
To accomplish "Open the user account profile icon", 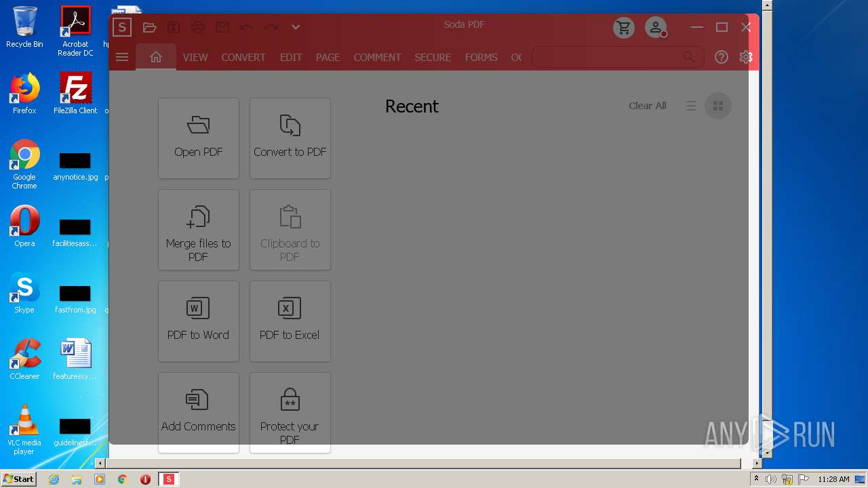I will [656, 27].
